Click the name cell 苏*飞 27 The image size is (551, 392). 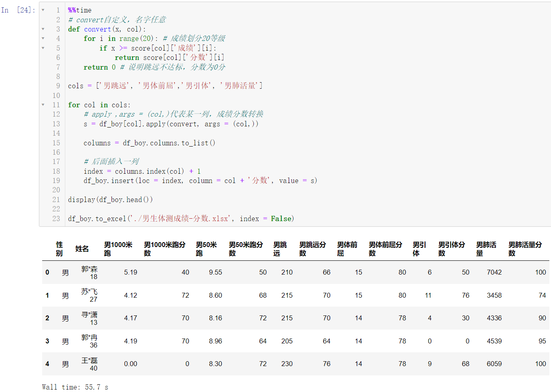coord(90,295)
